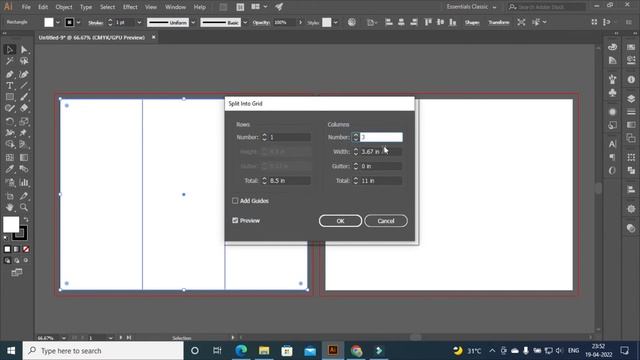Screen dimensions: 640x360
Task: Open Basic brush definition dropdown
Action: [245, 22]
